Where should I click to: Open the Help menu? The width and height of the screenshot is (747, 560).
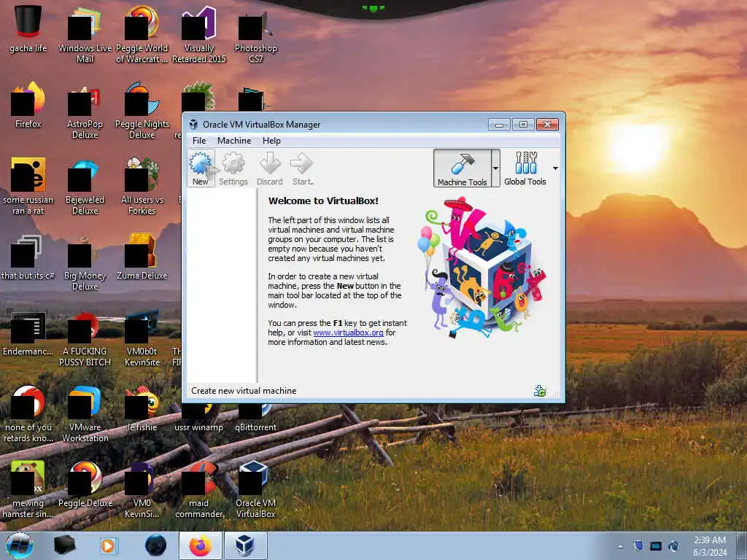[x=271, y=141]
